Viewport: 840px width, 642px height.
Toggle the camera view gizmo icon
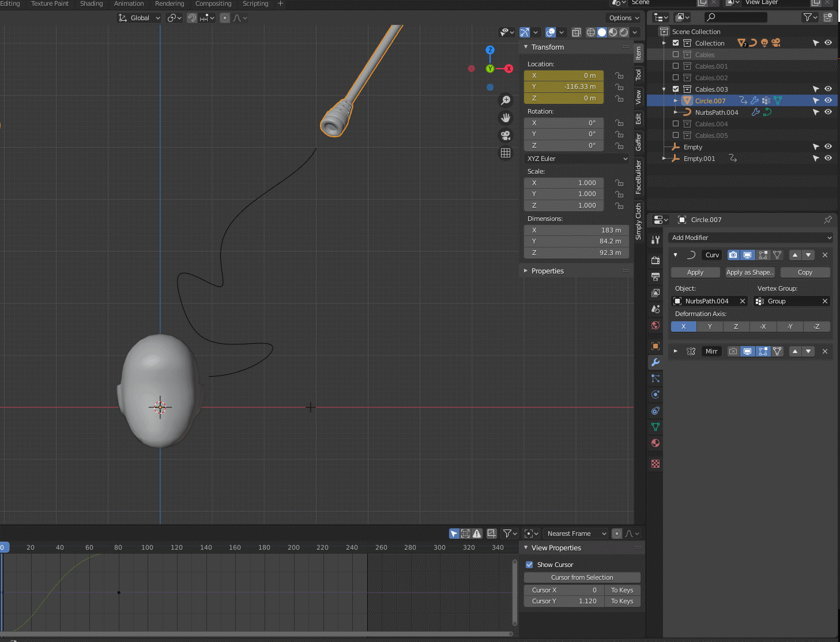(506, 136)
